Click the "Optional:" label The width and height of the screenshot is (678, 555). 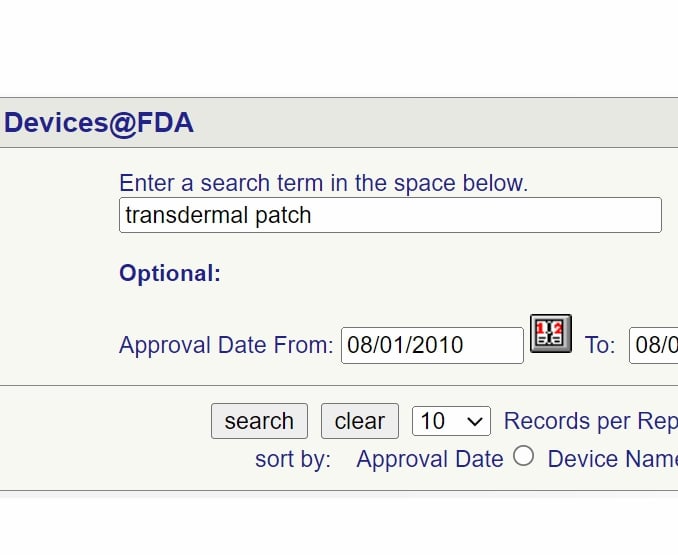pyautogui.click(x=170, y=274)
